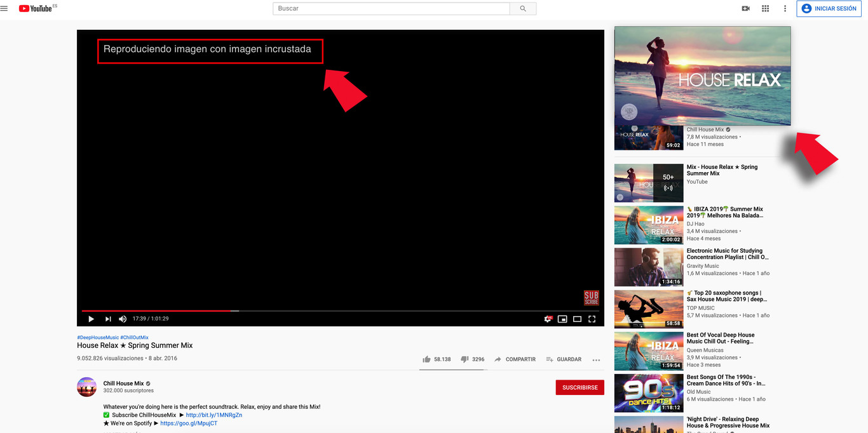Click the 9.052.826 visualizaciones text

(x=110, y=358)
